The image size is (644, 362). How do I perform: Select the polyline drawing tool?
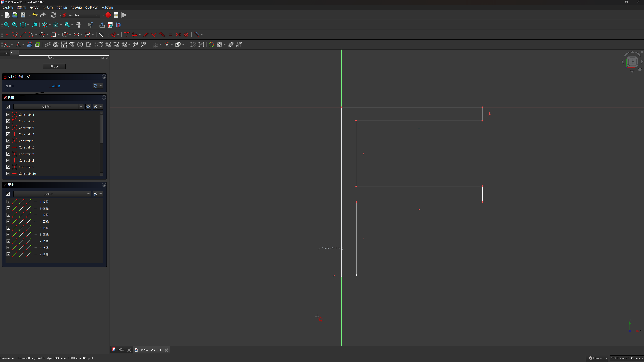click(15, 35)
